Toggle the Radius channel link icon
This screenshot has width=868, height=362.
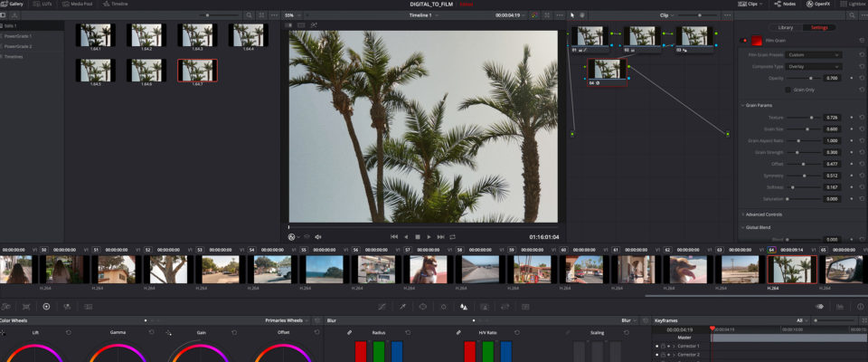[349, 333]
